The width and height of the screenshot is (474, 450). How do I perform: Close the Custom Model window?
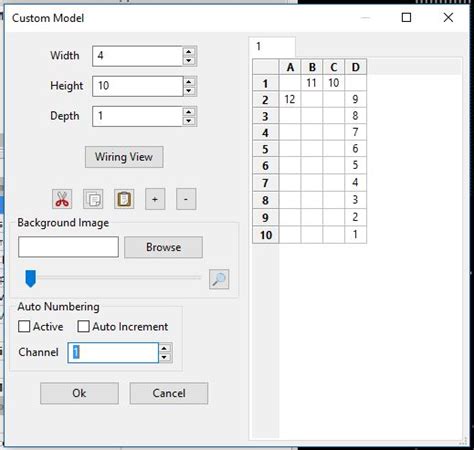point(448,18)
